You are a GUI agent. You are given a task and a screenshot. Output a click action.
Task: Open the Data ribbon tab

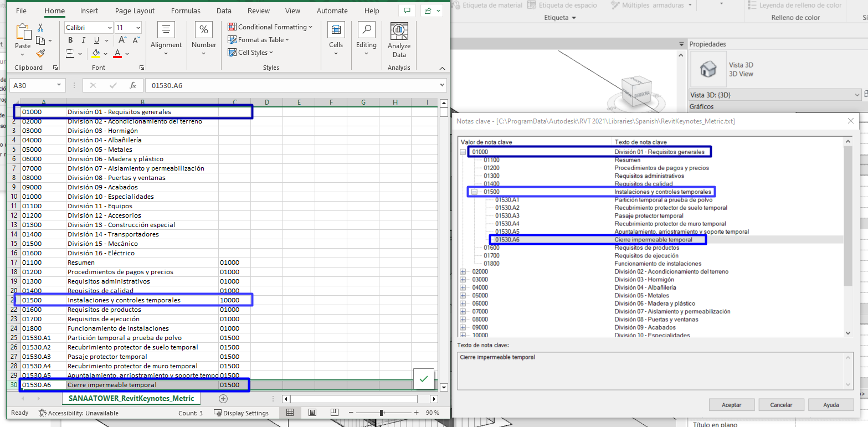tap(224, 11)
